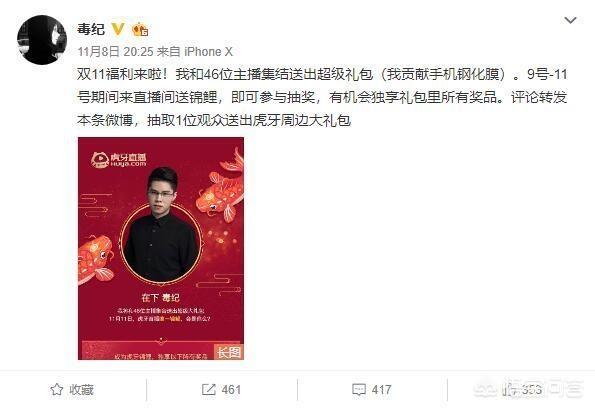Open the red Huya poster image
The width and height of the screenshot is (595, 409).
161,249
